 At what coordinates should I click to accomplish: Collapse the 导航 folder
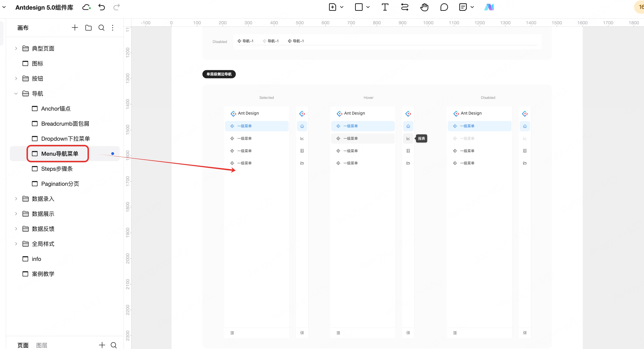pos(16,93)
